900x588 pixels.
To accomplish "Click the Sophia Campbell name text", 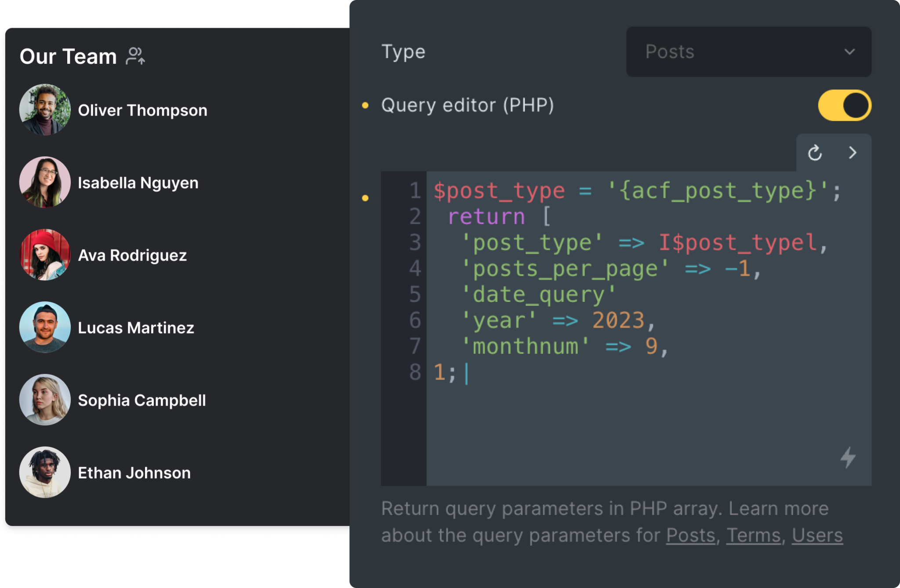I will click(142, 400).
